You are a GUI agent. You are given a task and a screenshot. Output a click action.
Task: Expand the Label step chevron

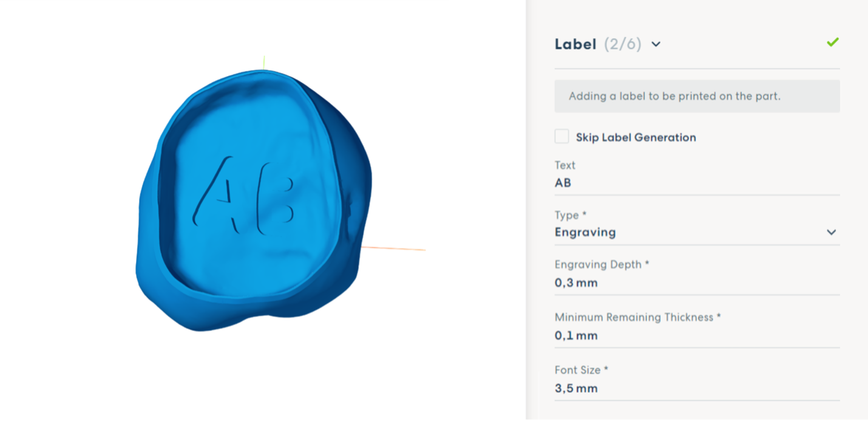tap(656, 44)
